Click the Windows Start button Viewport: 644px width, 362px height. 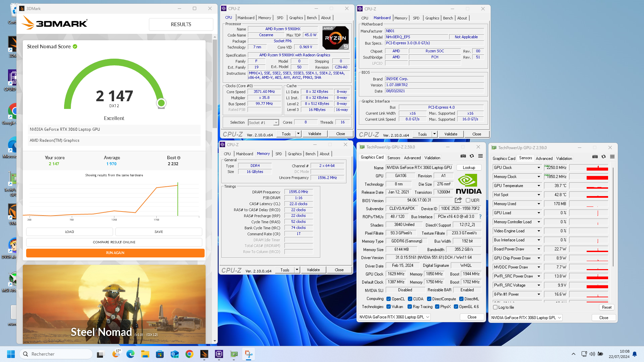click(11, 354)
